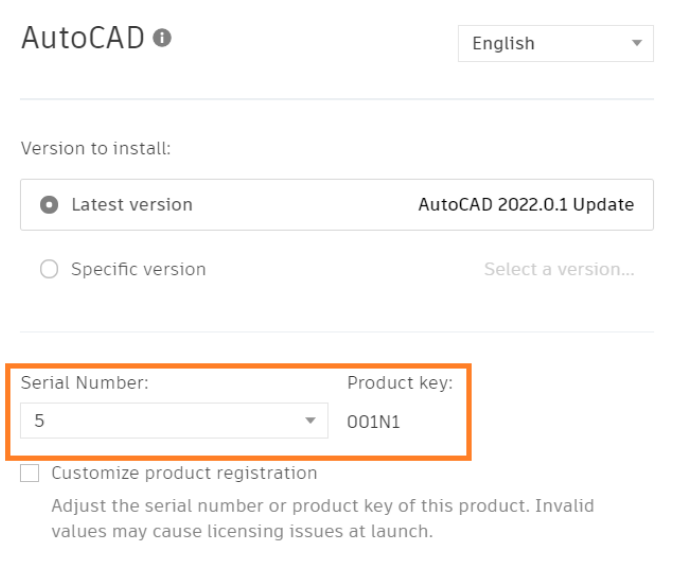Click the 'Customize product registration' label text
Image resolution: width=688 pixels, height=585 pixels.
[184, 474]
